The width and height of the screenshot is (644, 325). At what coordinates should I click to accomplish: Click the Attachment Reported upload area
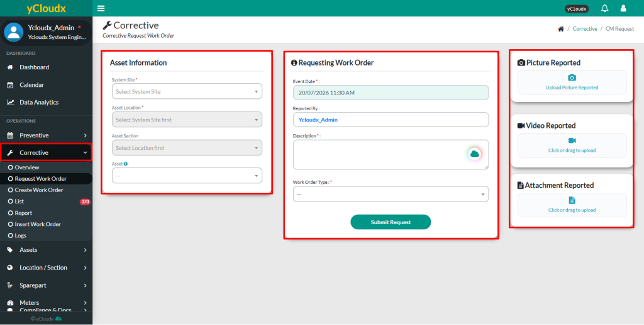[572, 205]
